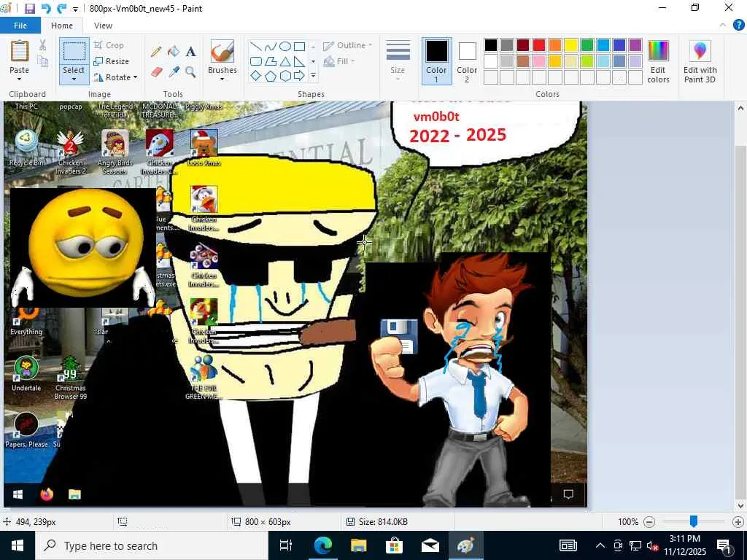Image resolution: width=747 pixels, height=560 pixels.
Task: Open Microsoft Store from taskbar
Action: pos(395,545)
